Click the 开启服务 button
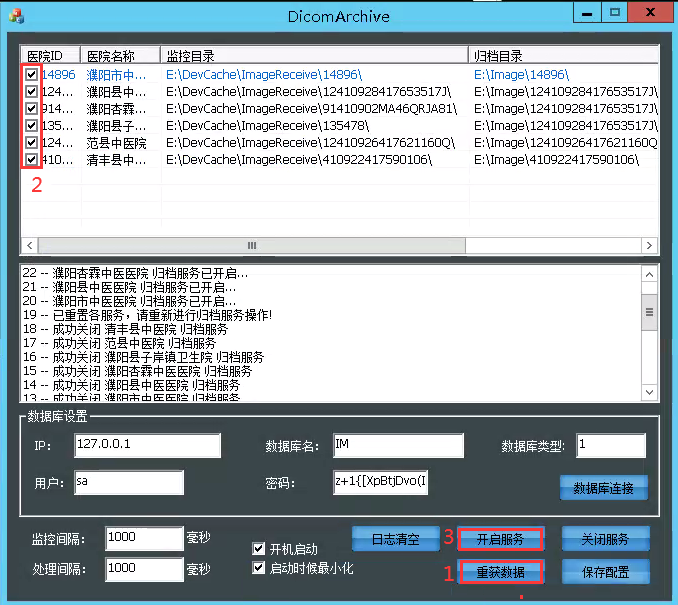 click(501, 538)
